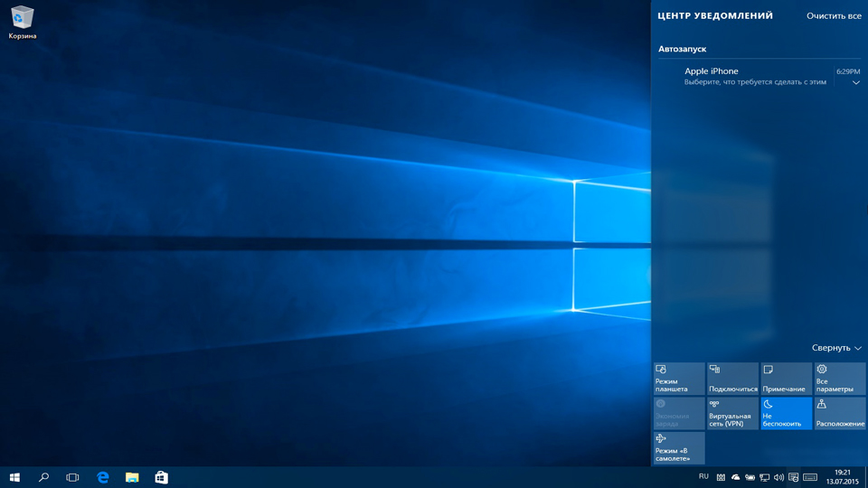Viewport: 868px width, 488px height.
Task: Open Все параметры (All settings) tile
Action: tap(840, 379)
